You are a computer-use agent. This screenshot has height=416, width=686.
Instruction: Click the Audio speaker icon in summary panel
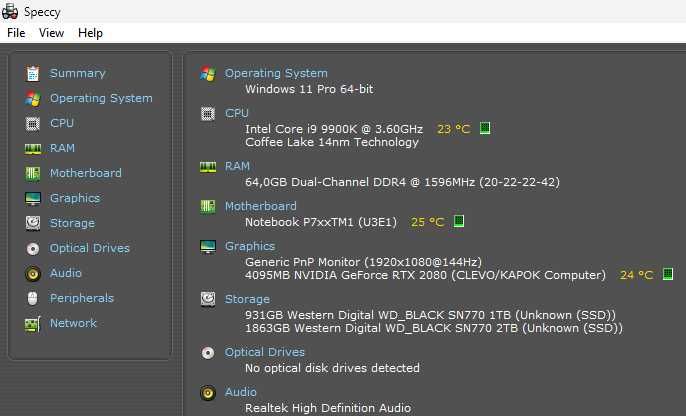coord(208,393)
